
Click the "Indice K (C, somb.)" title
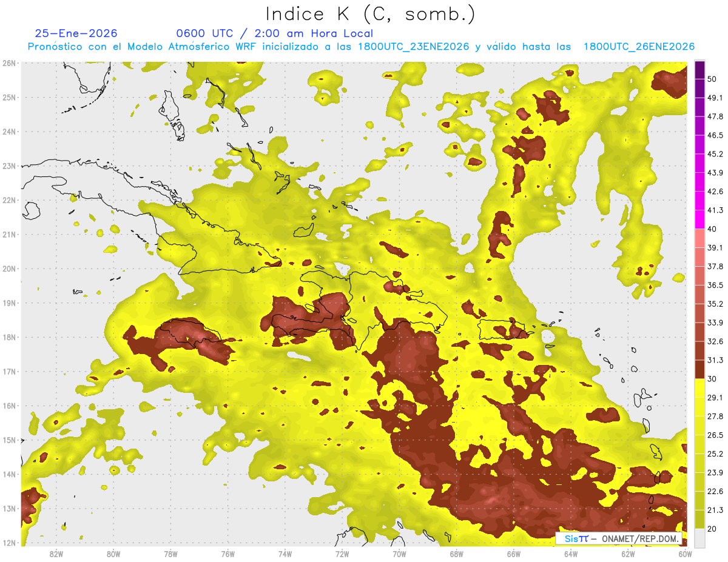tap(371, 15)
